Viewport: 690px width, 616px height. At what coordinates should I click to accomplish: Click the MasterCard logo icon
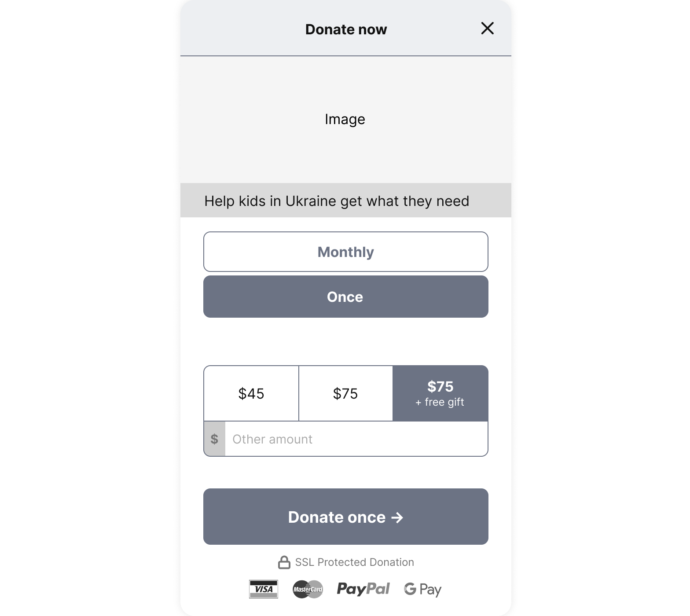pyautogui.click(x=308, y=589)
